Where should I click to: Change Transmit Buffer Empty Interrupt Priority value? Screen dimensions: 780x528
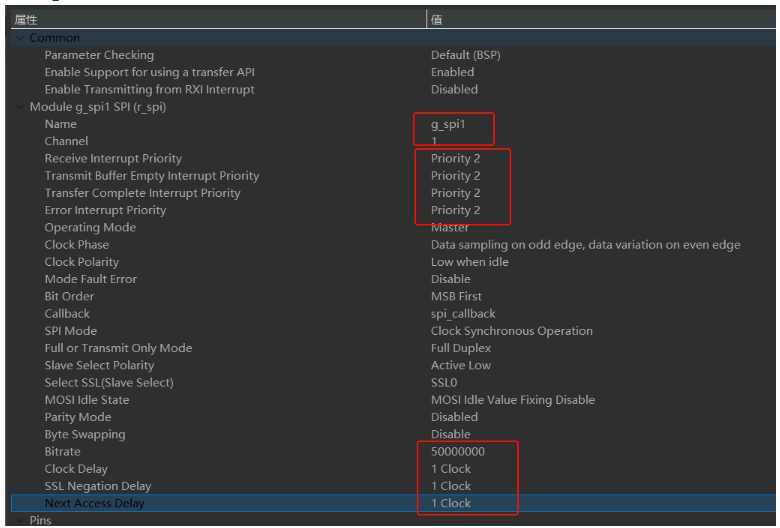[x=455, y=176]
